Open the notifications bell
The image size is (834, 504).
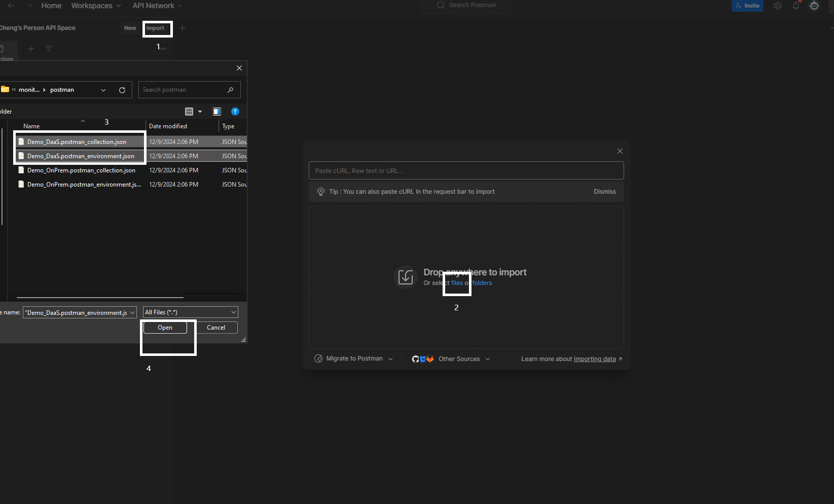(796, 6)
